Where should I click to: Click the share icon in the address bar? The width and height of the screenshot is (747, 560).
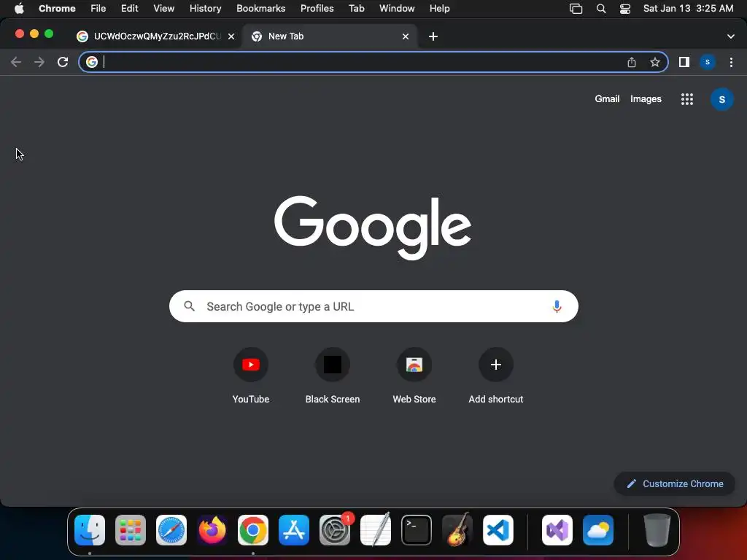tap(632, 62)
